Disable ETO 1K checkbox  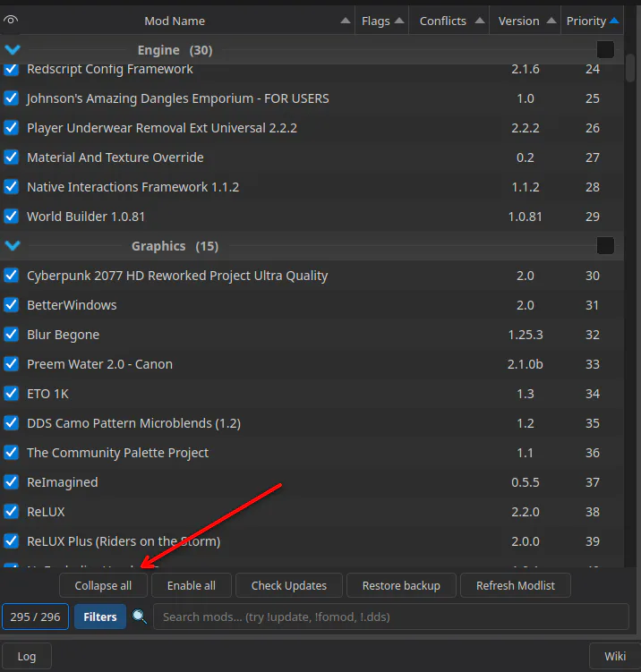pyautogui.click(x=11, y=394)
